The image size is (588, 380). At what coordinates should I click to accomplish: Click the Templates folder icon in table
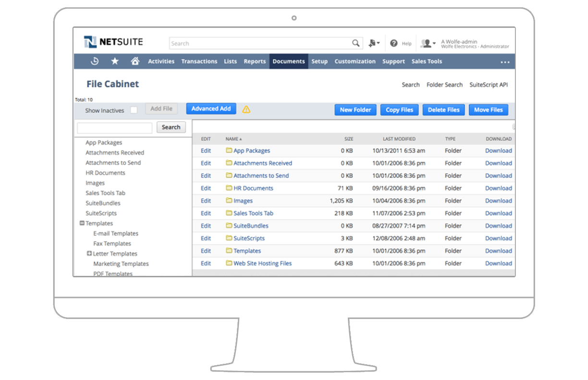point(229,250)
